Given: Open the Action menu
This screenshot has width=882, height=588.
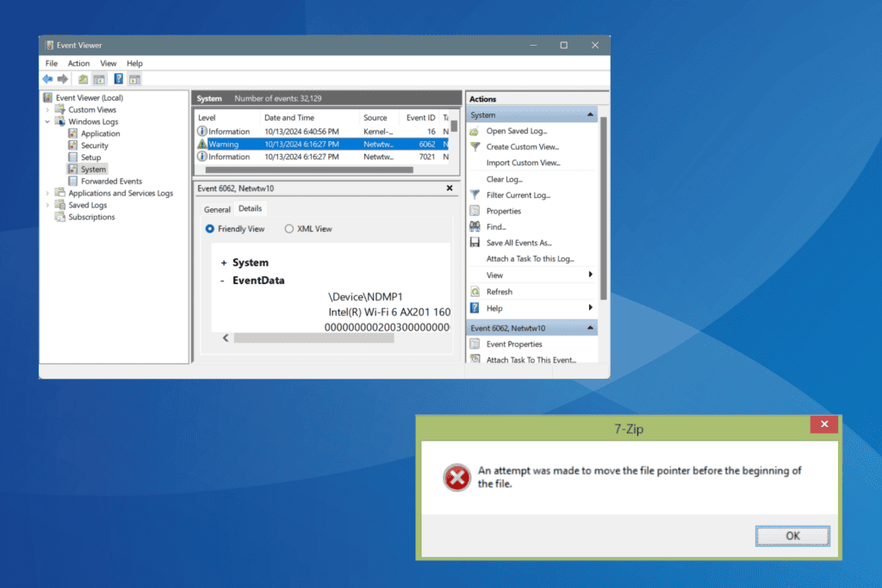Looking at the screenshot, I should [x=78, y=63].
